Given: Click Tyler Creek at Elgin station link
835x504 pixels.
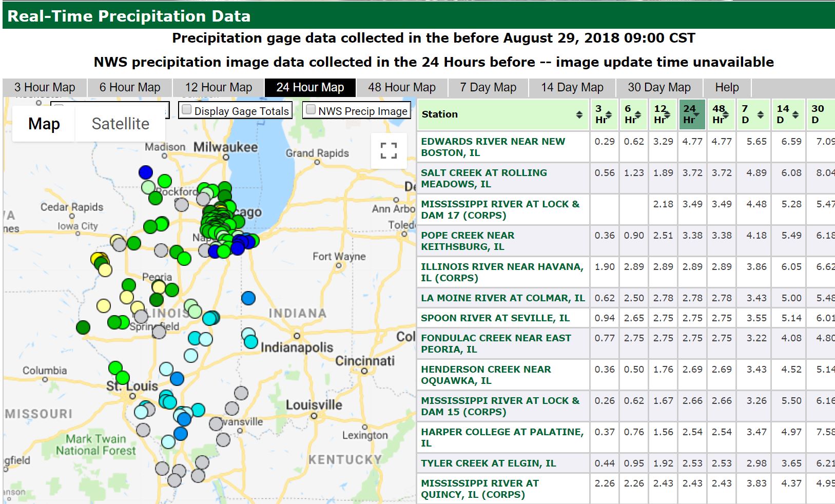Looking at the screenshot, I should click(x=488, y=463).
